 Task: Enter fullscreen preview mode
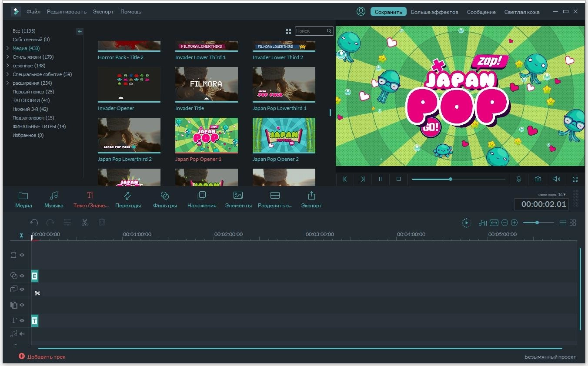point(575,179)
